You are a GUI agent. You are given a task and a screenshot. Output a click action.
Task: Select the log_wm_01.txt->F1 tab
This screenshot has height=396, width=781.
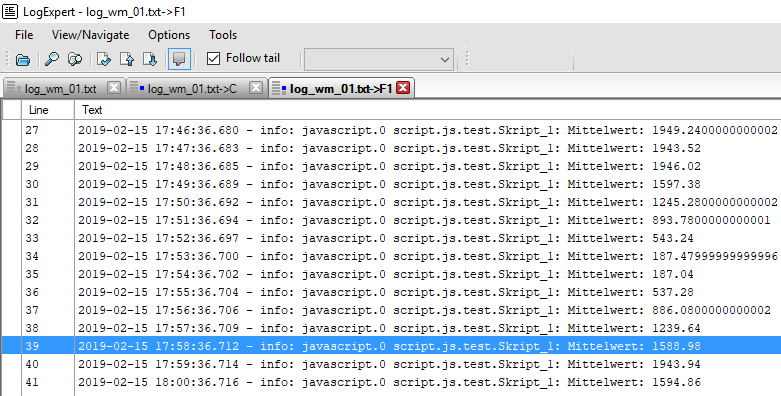point(340,89)
